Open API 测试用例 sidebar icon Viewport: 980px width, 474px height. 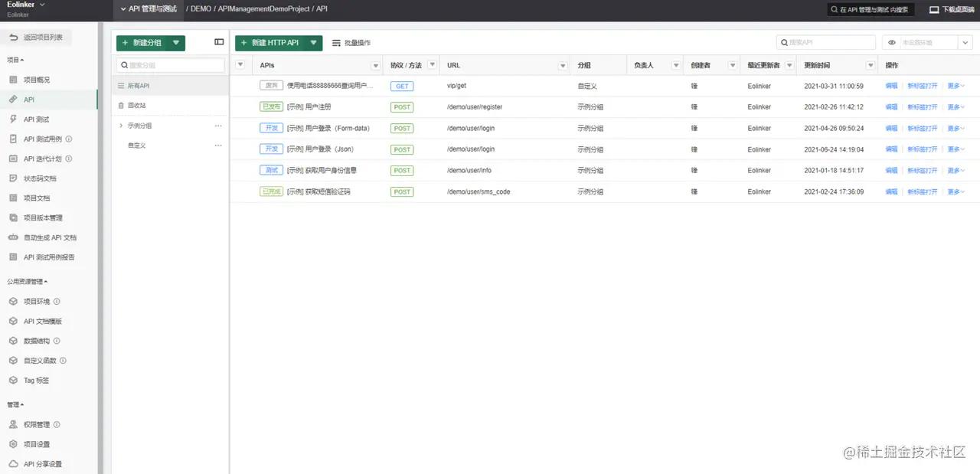pyautogui.click(x=13, y=139)
